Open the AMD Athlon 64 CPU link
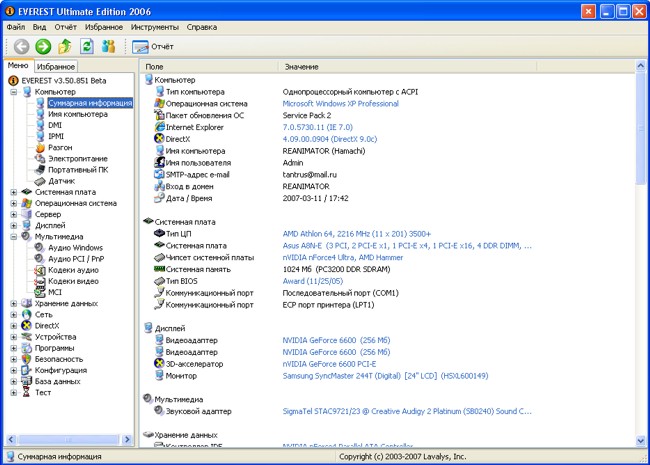Screen dimensions: 650x465 coord(357,234)
